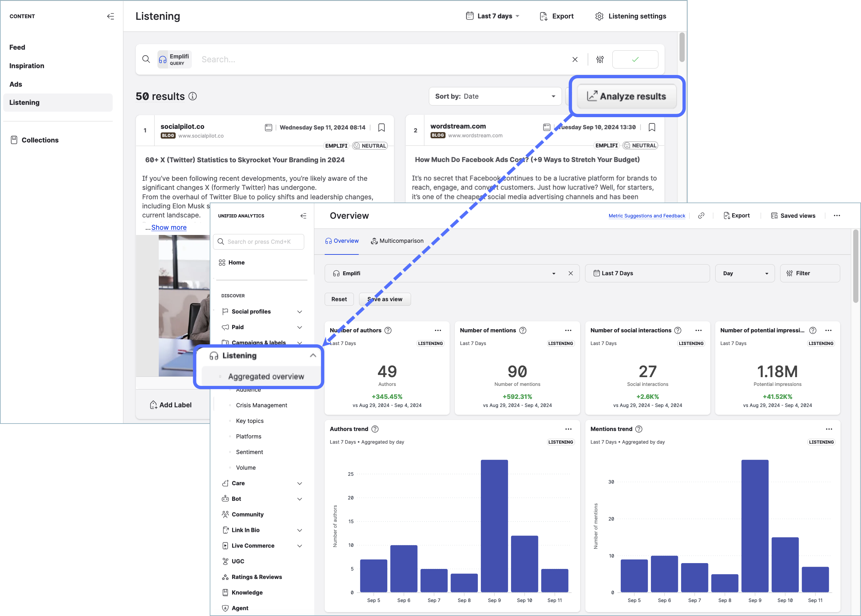Clear the Emplifi query selection in Overview
861x616 pixels.
click(570, 274)
